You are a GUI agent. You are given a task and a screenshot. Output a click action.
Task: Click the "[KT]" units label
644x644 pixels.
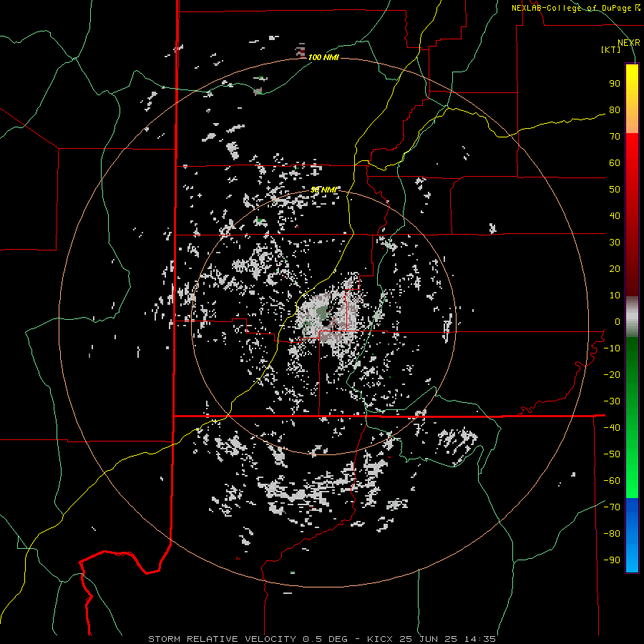point(611,49)
